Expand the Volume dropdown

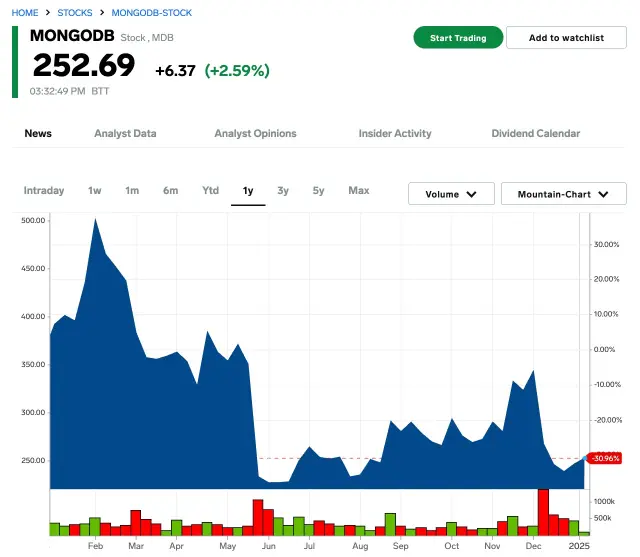[x=451, y=194]
